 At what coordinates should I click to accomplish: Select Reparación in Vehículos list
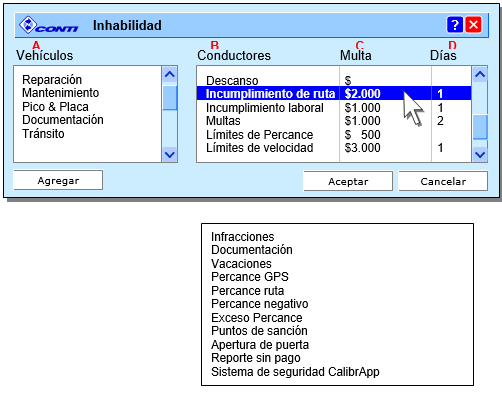coord(52,80)
